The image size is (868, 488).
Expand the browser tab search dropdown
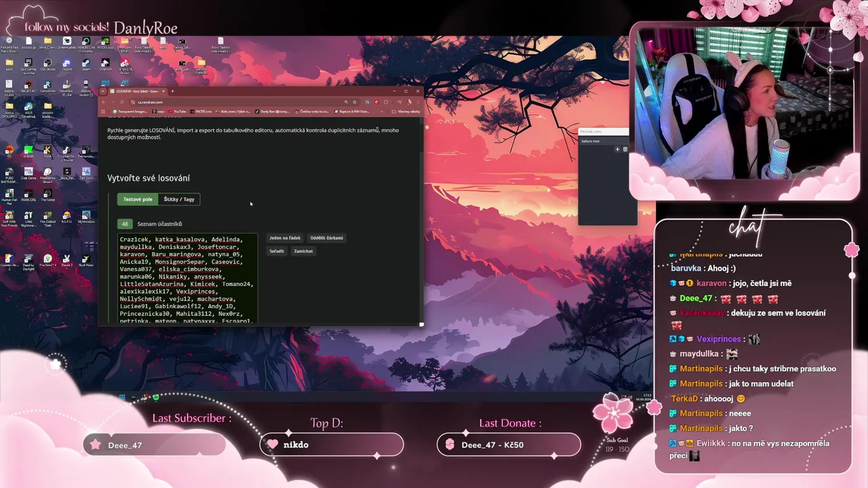point(103,91)
